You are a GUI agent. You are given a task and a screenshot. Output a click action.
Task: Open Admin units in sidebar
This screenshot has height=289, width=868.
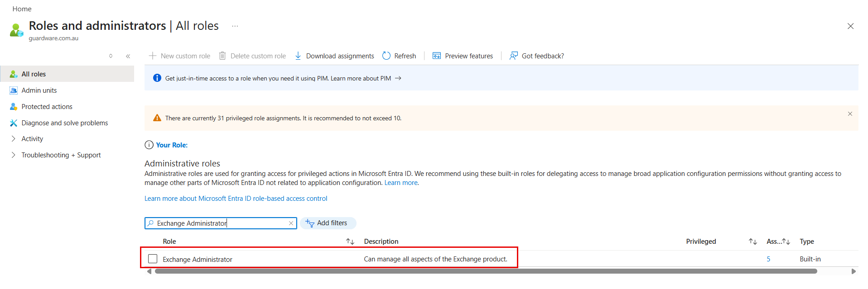39,90
